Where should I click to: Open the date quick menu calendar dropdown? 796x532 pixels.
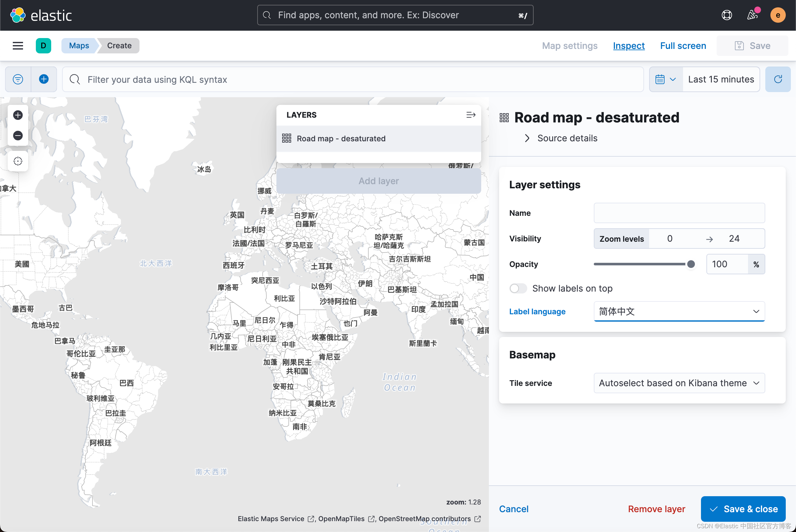point(665,79)
